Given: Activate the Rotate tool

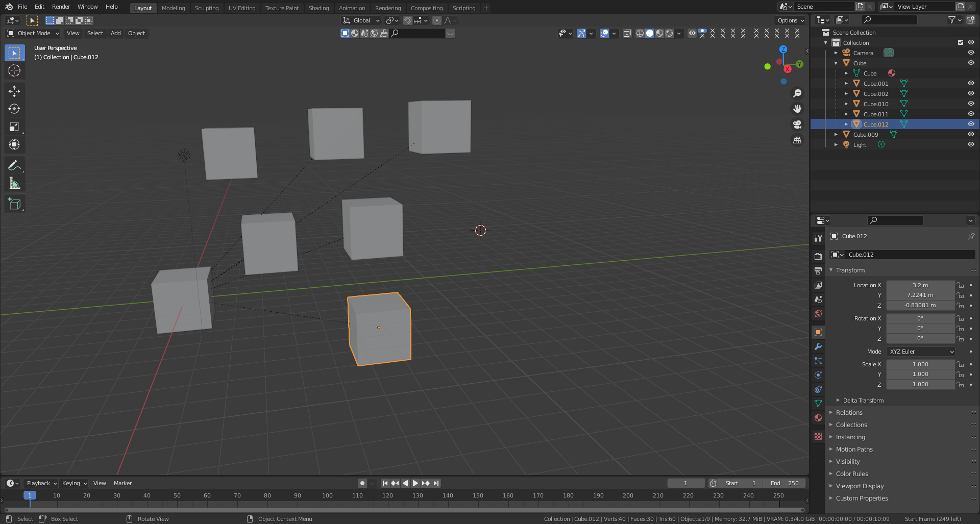Looking at the screenshot, I should [14, 109].
